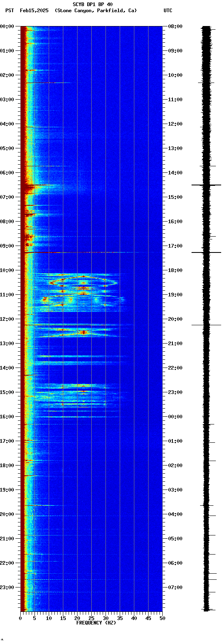This screenshot has height=644, width=224.
Task: Click the frequency axis value "50"
Action: click(x=162, y=618)
